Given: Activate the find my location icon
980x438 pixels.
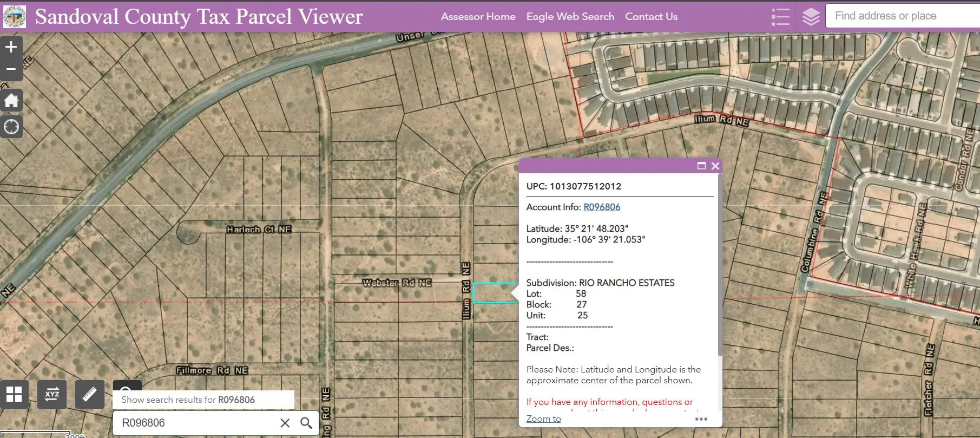Looking at the screenshot, I should click(x=11, y=127).
